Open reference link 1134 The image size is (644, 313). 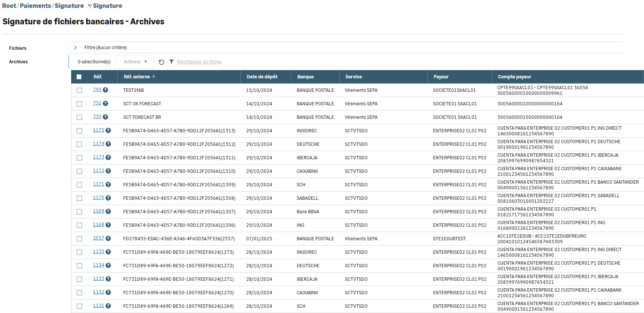click(x=98, y=265)
